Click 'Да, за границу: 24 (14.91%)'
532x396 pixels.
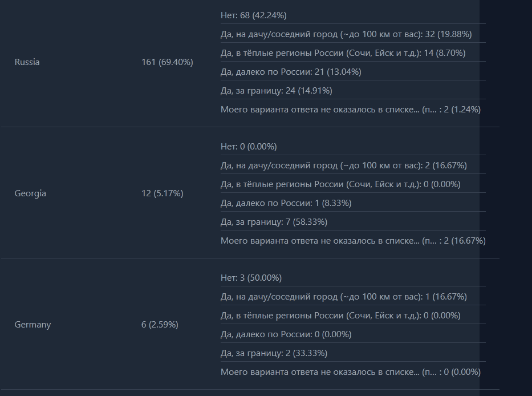point(276,91)
